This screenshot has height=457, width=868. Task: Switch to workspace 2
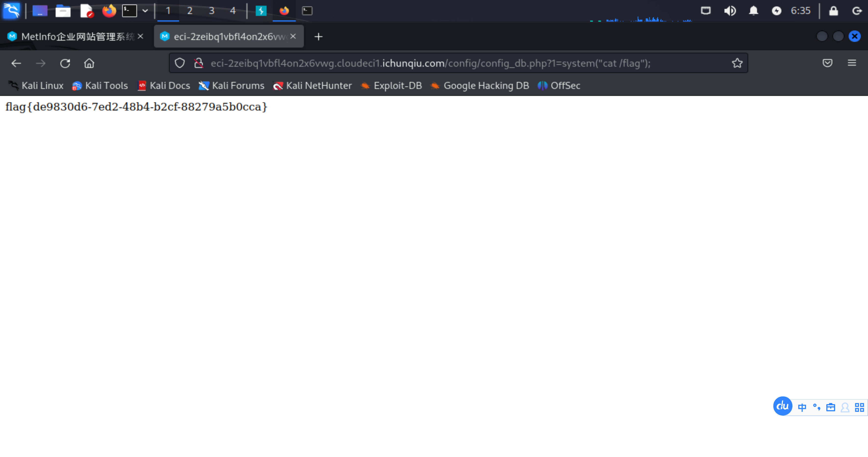point(190,11)
